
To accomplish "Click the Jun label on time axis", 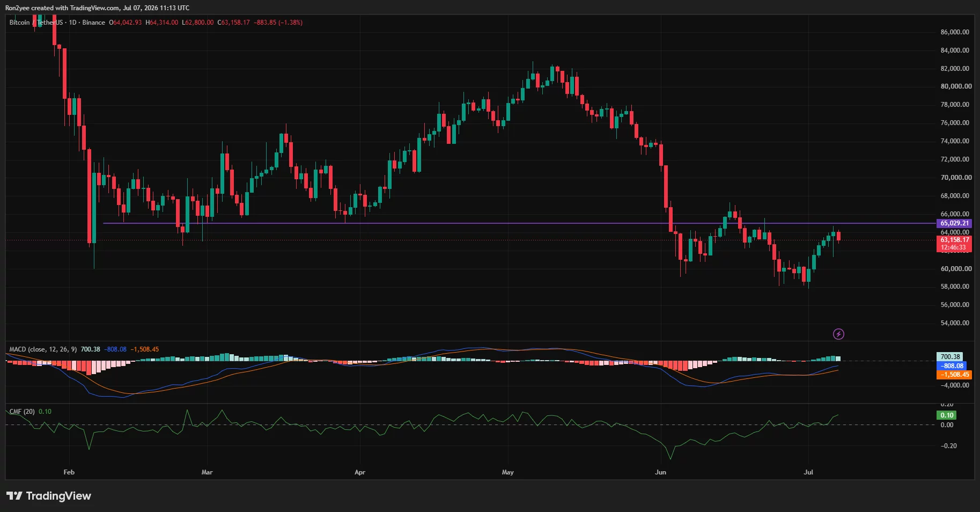I will (x=660, y=472).
